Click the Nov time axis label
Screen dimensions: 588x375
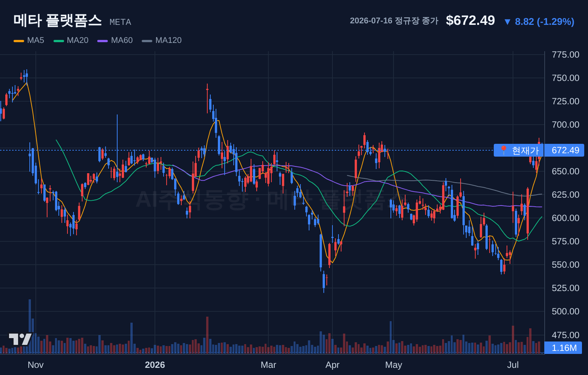(35, 365)
